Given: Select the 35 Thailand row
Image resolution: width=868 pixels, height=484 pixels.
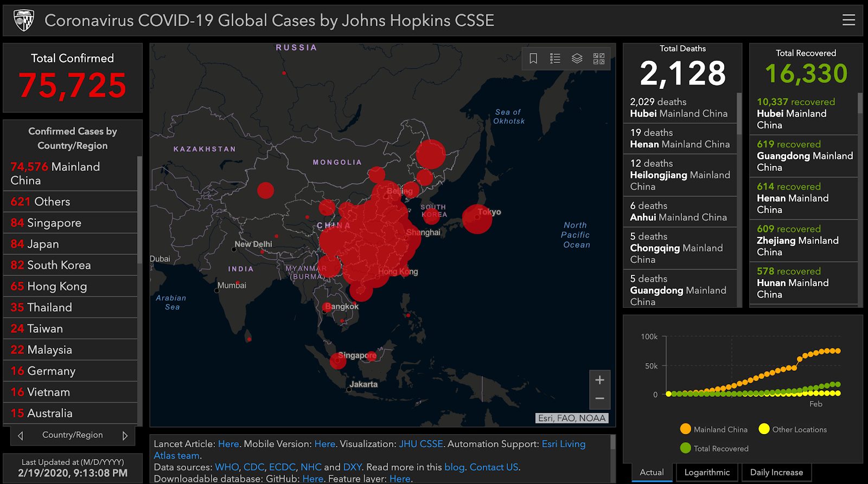Looking at the screenshot, I should point(70,307).
